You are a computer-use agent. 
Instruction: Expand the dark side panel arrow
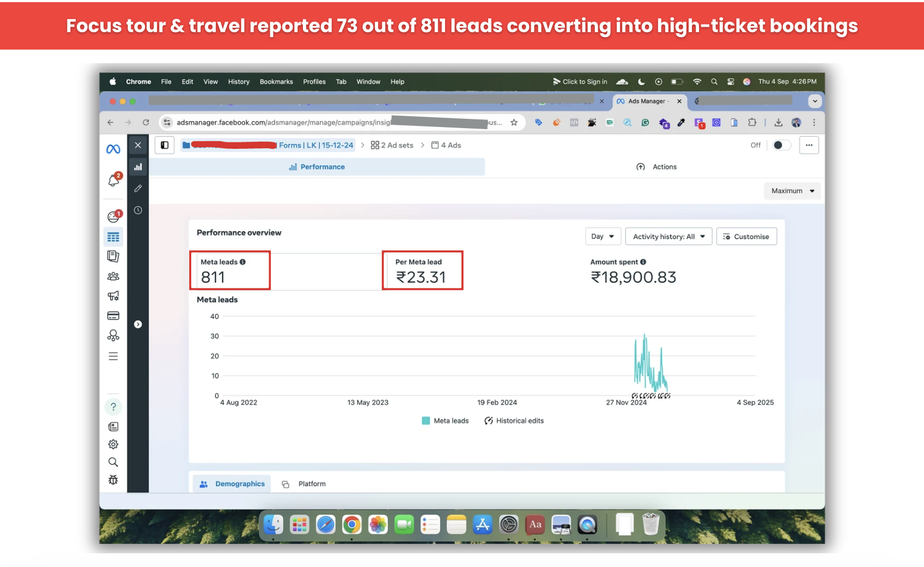pos(138,324)
